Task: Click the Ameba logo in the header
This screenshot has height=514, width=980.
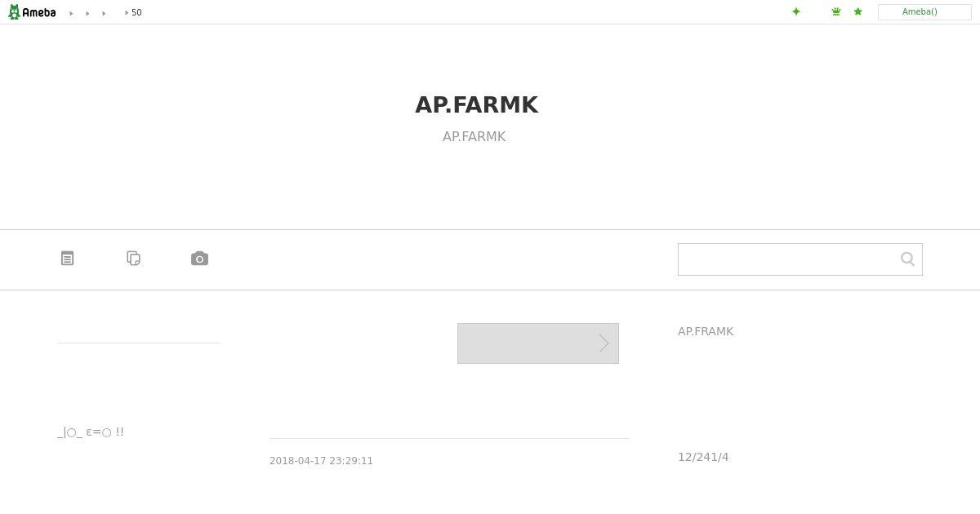Action: click(x=32, y=12)
